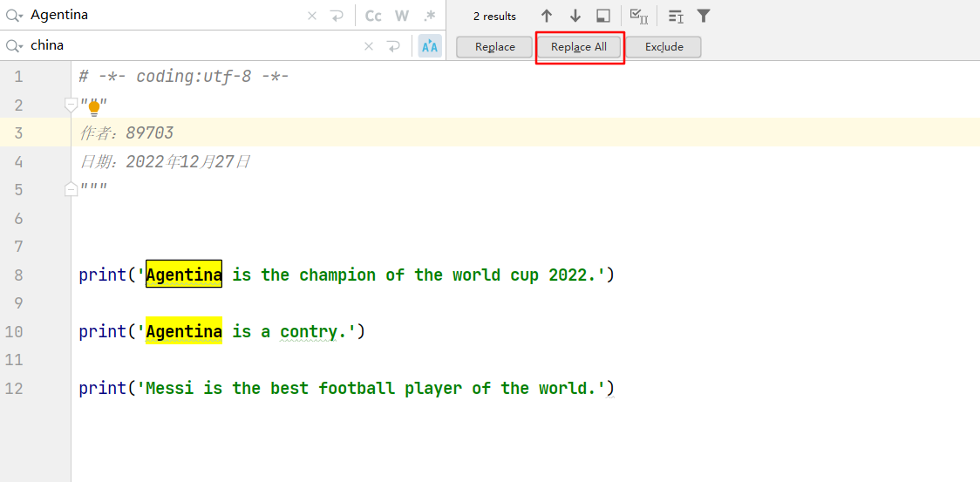Screen dimensions: 980x482
Task: Click the select all occurrences icon
Action: coord(638,16)
